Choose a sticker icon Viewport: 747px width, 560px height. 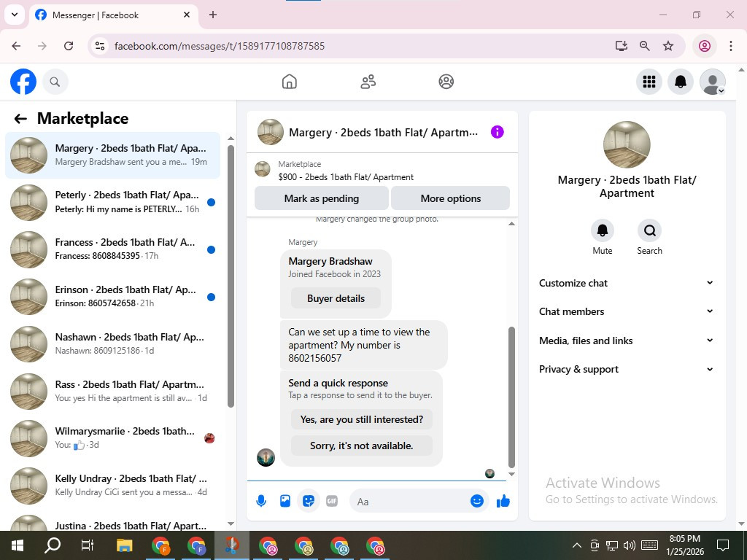309,501
